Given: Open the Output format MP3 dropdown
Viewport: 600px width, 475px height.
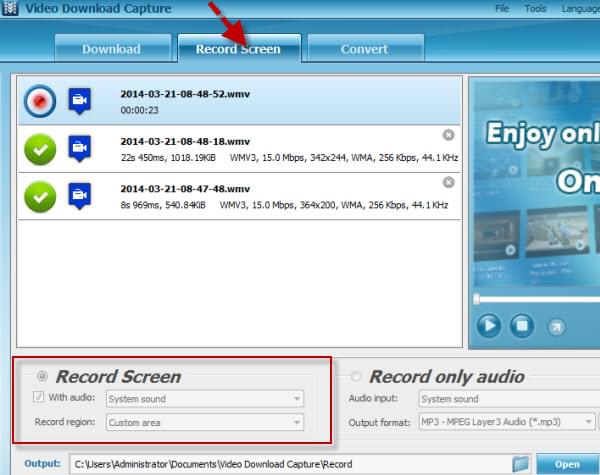Looking at the screenshot, I should click(x=507, y=422).
